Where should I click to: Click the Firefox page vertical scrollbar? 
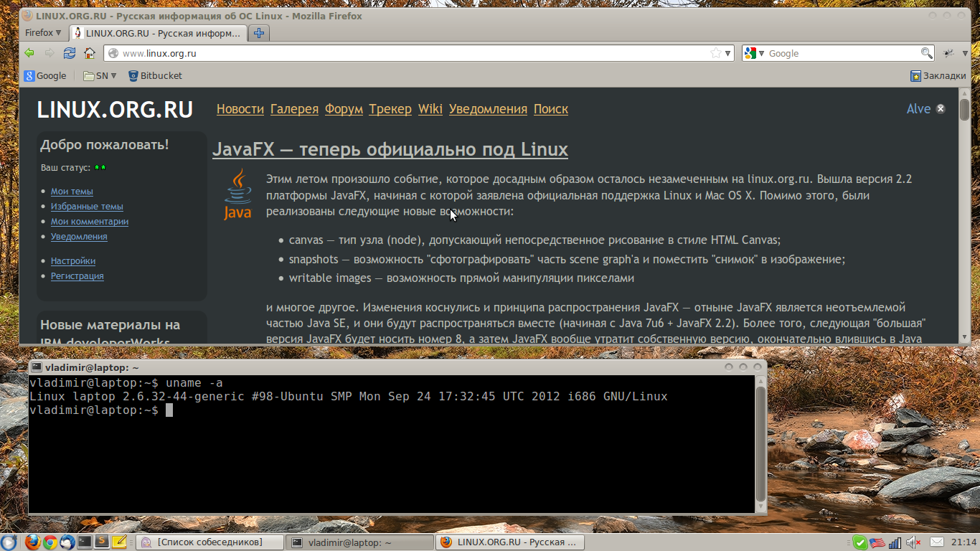964,215
